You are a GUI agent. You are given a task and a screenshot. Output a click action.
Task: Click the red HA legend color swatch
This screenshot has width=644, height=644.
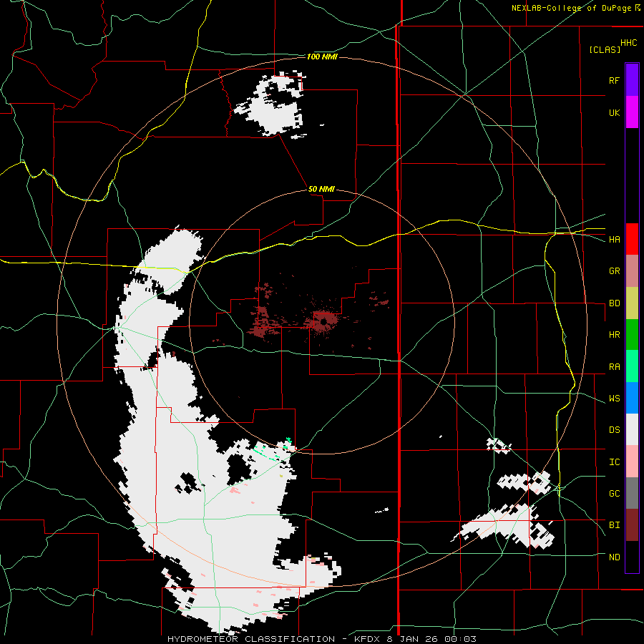[x=632, y=239]
